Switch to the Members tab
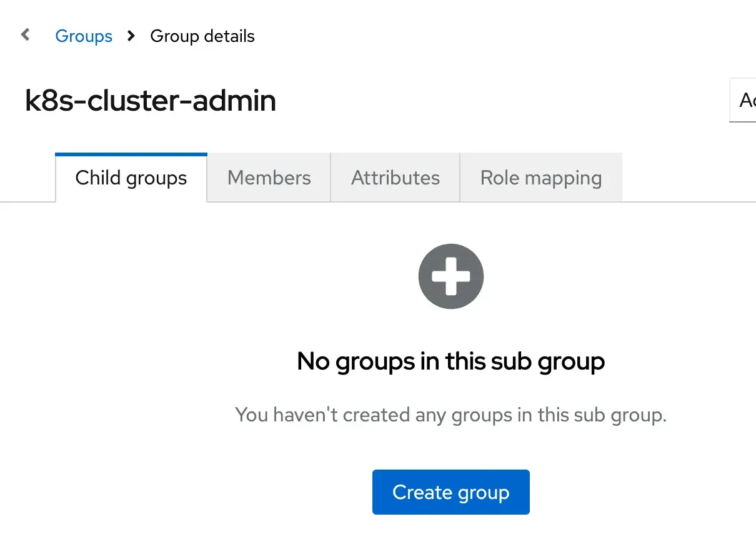This screenshot has height=544, width=756. point(269,178)
